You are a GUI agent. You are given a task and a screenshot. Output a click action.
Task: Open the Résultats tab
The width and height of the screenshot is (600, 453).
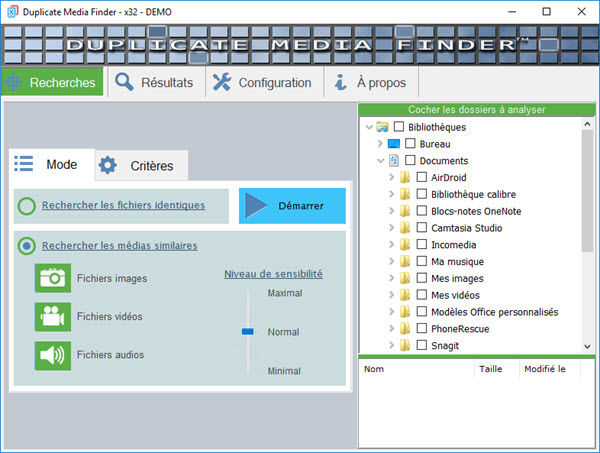[x=157, y=82]
